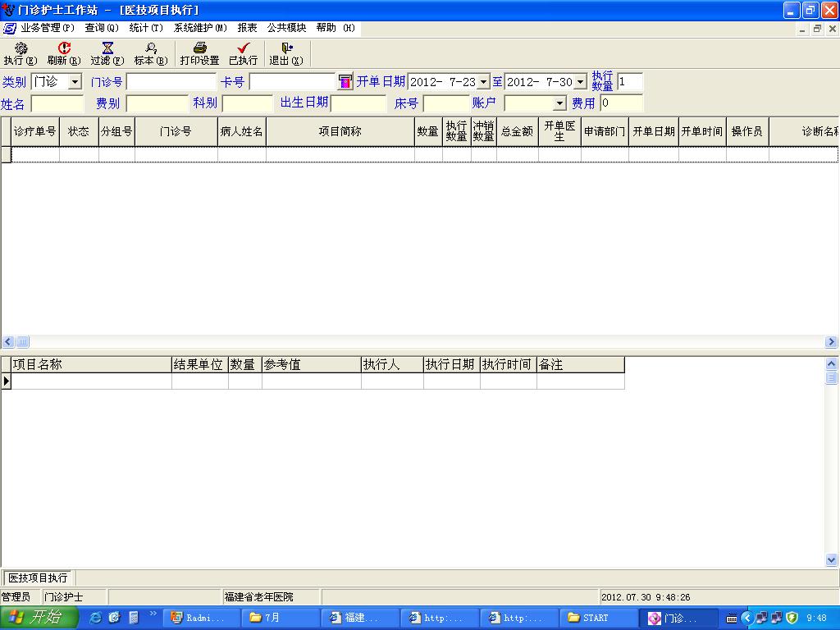
Task: Expand the 类别 dropdown
Action: tap(75, 82)
